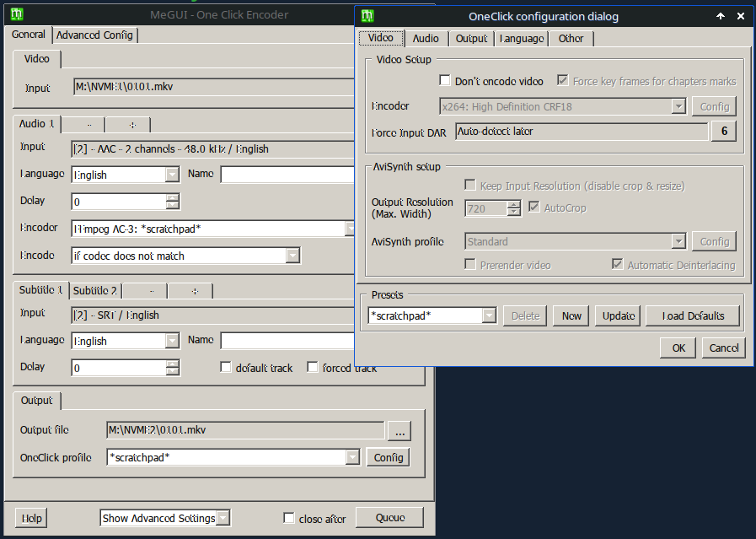The width and height of the screenshot is (756, 539).
Task: Click the Output file path field
Action: (245, 430)
